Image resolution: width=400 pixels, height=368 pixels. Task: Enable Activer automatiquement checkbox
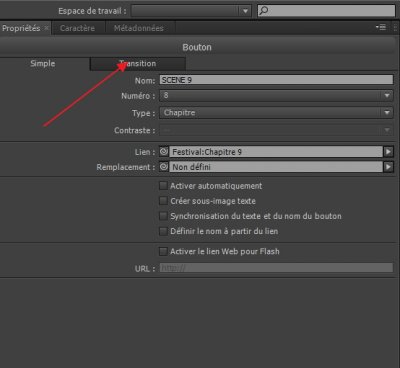click(163, 186)
